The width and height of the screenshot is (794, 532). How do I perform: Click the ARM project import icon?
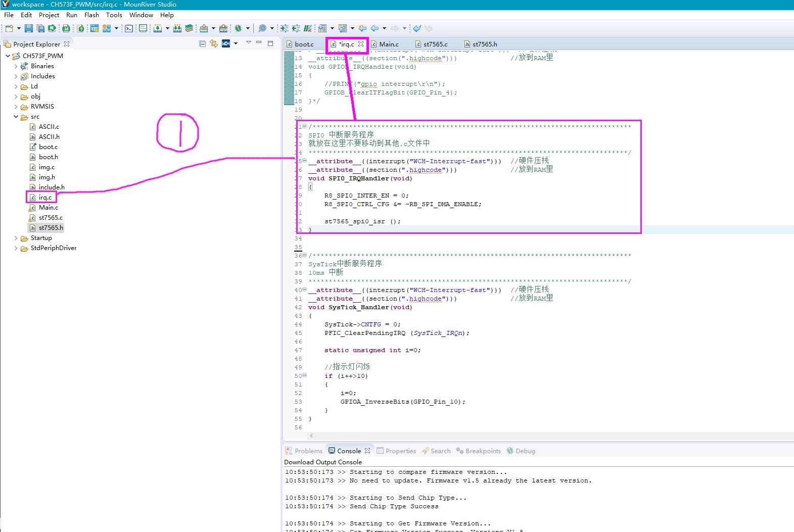pyautogui.click(x=223, y=28)
